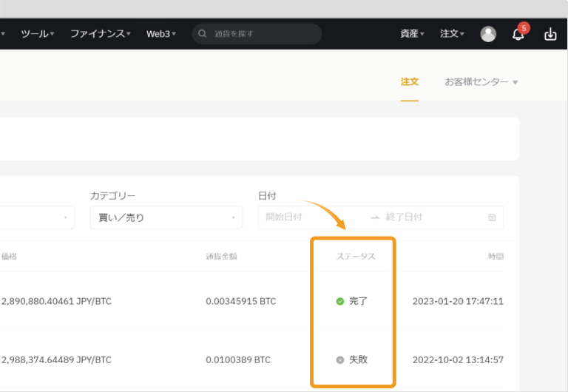Click the calendar icon in date field
568x392 pixels.
pos(492,217)
